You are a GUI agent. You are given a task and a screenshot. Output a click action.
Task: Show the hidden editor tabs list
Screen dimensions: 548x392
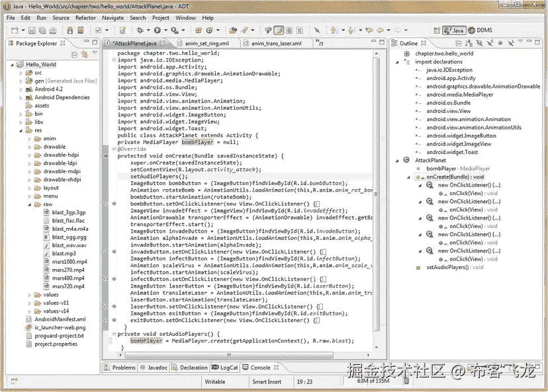point(321,44)
